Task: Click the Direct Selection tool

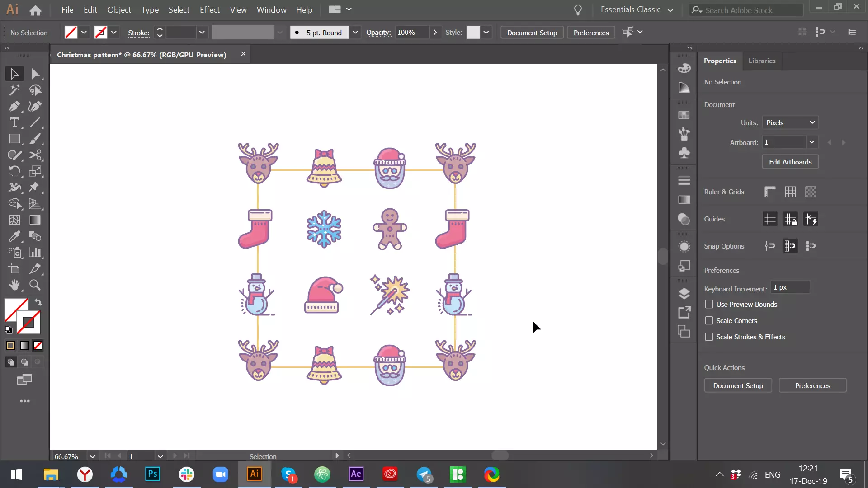Action: click(35, 74)
